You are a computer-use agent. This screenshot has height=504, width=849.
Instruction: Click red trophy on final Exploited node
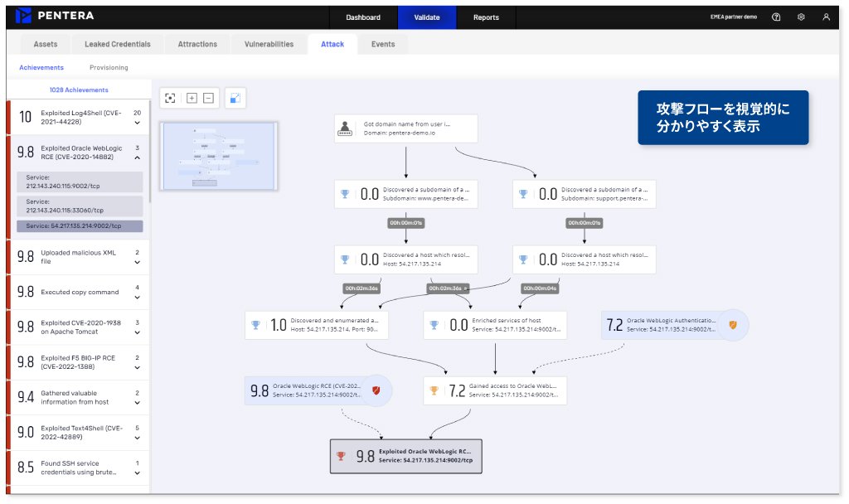341,456
